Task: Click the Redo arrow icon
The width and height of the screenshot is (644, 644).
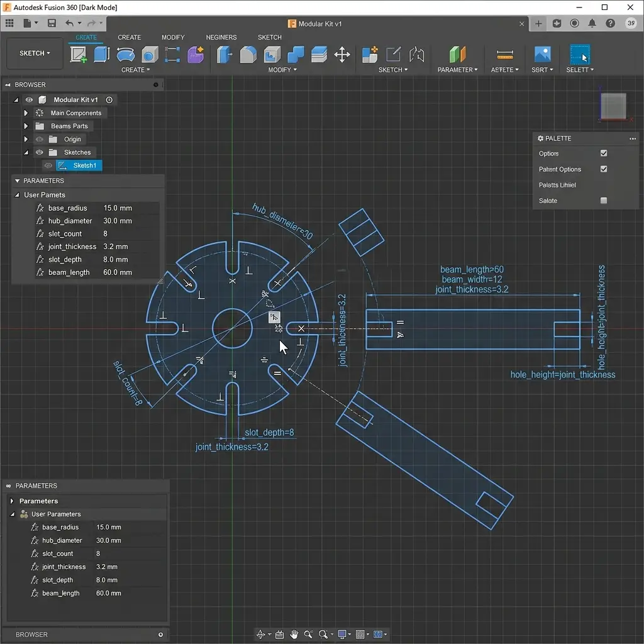Action: coord(92,23)
